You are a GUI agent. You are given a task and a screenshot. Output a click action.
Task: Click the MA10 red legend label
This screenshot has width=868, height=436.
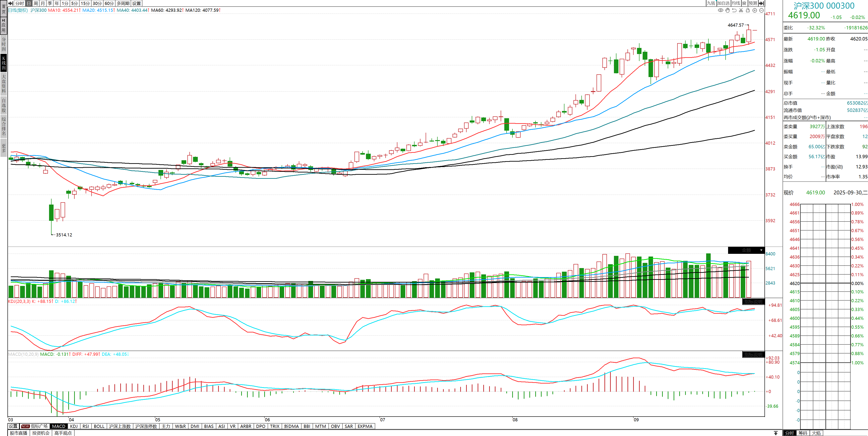coord(64,10)
